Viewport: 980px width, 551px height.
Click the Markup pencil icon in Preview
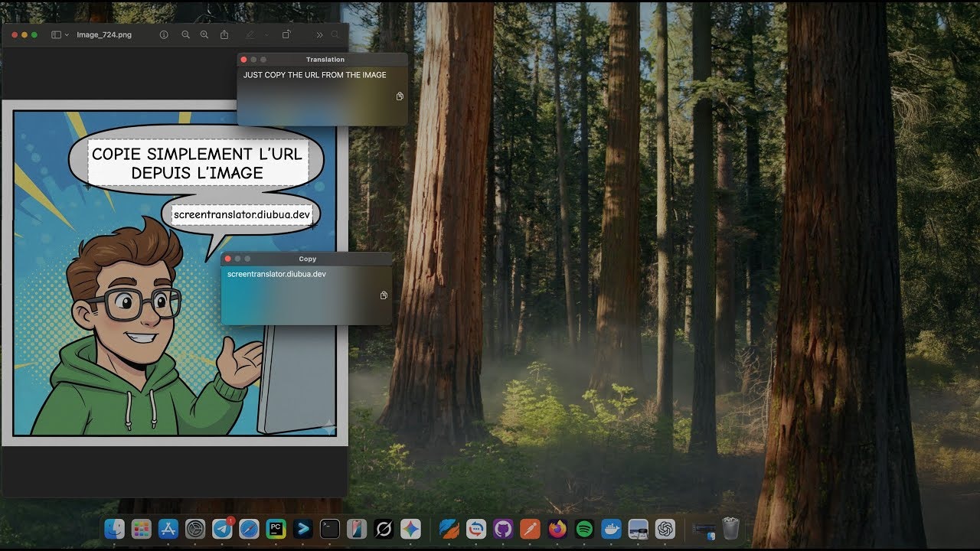250,34
